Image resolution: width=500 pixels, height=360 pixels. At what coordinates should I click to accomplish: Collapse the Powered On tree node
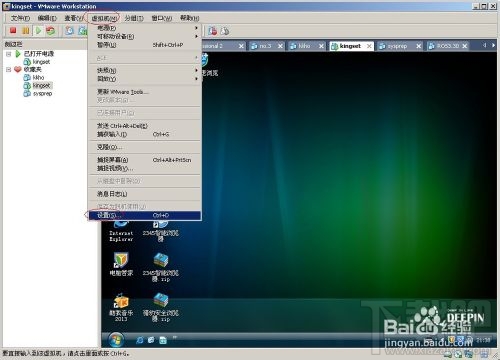tap(9, 54)
